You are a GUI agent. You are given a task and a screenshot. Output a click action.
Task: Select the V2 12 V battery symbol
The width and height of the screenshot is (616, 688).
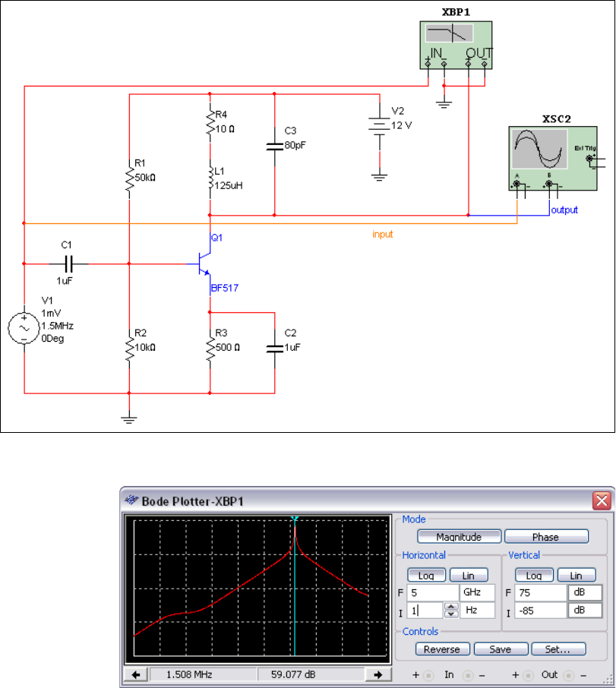[380, 126]
